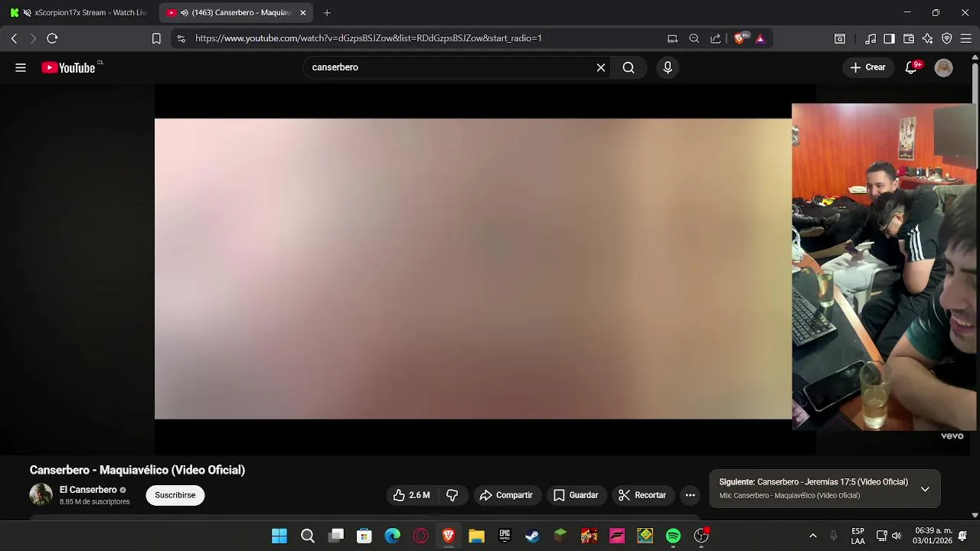
Task: Click the blurred video player area
Action: coord(473,269)
